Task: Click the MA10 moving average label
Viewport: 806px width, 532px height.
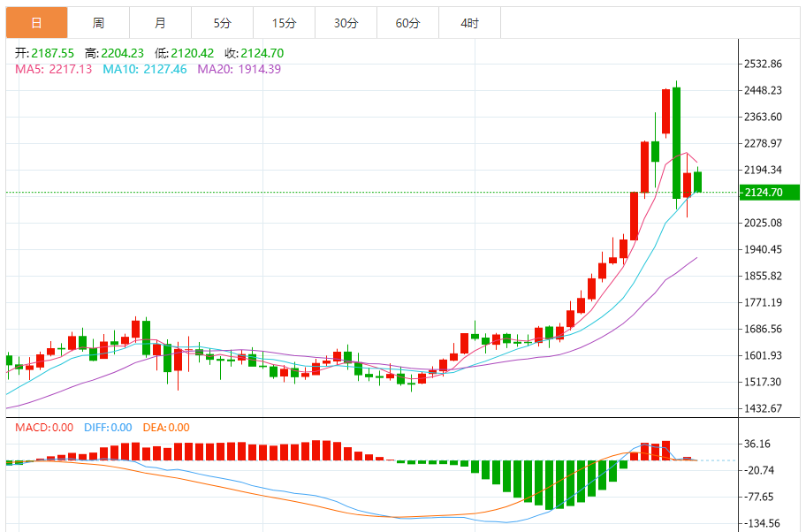Action: click(145, 69)
